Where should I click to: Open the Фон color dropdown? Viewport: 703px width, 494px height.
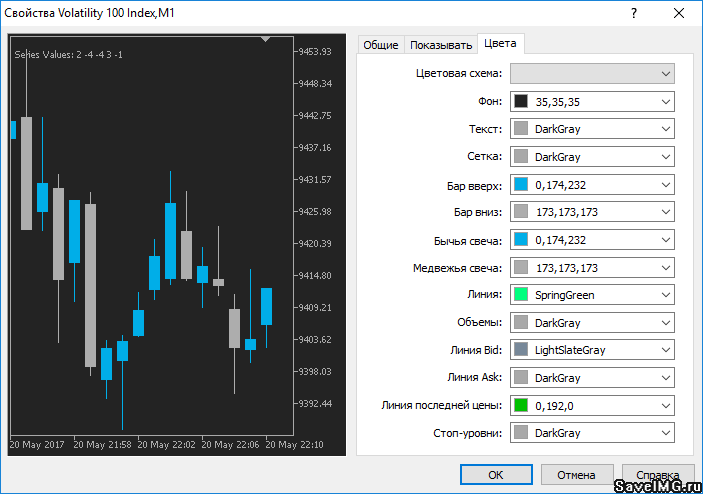(x=665, y=102)
